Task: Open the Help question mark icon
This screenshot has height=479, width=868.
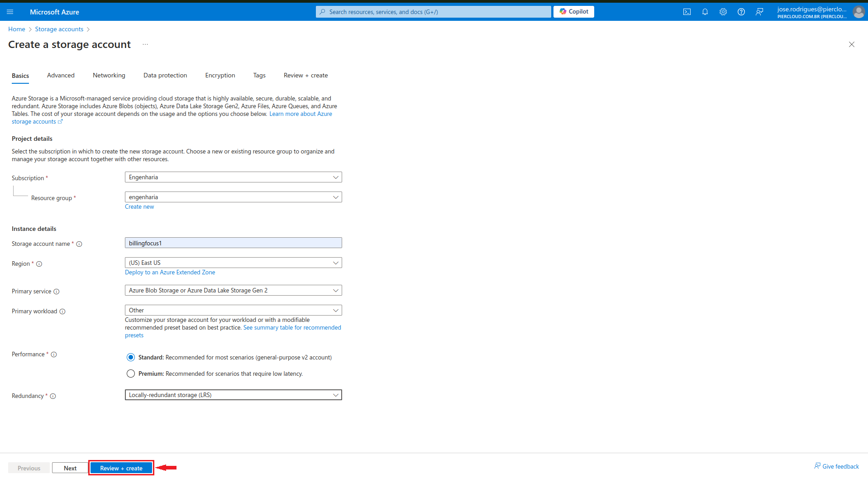Action: tap(741, 12)
